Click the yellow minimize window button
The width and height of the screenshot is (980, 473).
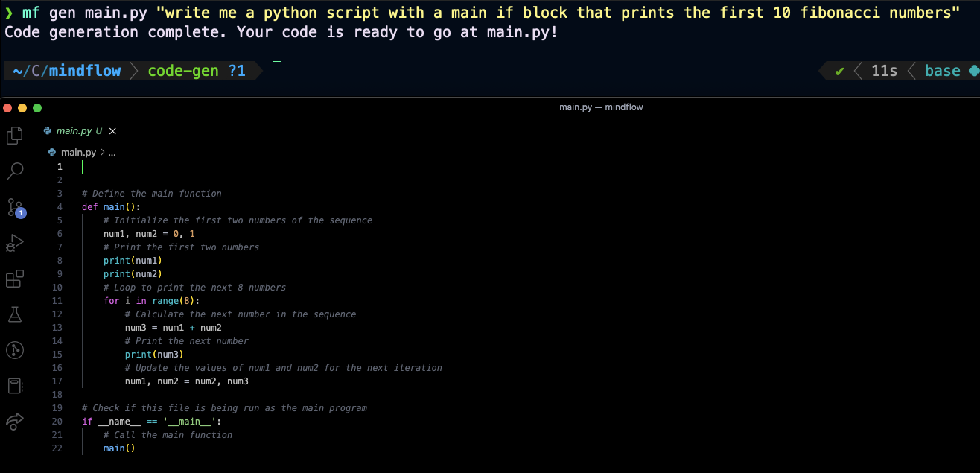tap(22, 107)
